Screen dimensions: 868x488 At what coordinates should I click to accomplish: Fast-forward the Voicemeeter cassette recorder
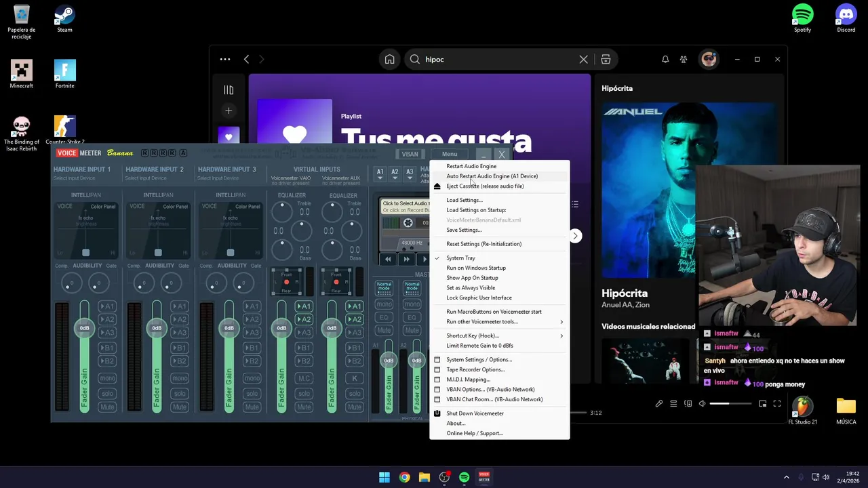406,259
